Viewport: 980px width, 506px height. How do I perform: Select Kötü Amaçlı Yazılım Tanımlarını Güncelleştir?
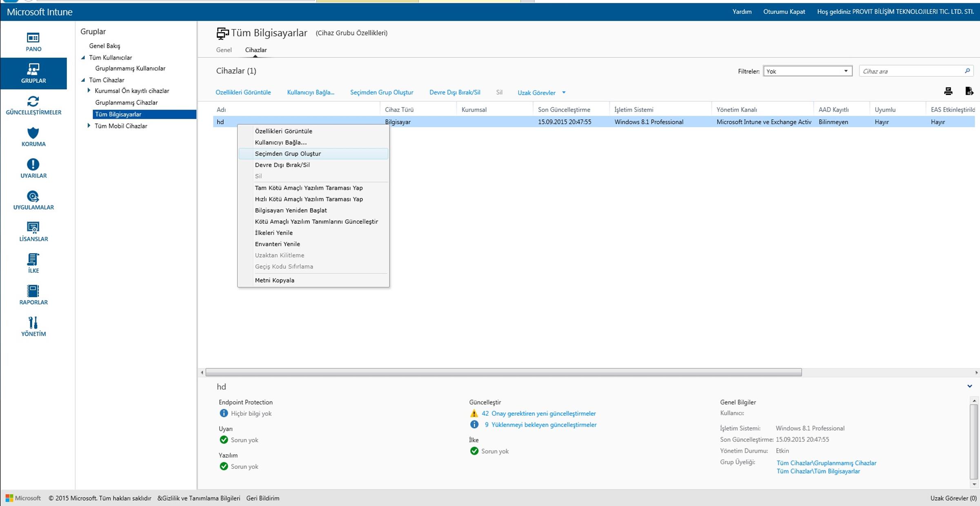coord(313,221)
